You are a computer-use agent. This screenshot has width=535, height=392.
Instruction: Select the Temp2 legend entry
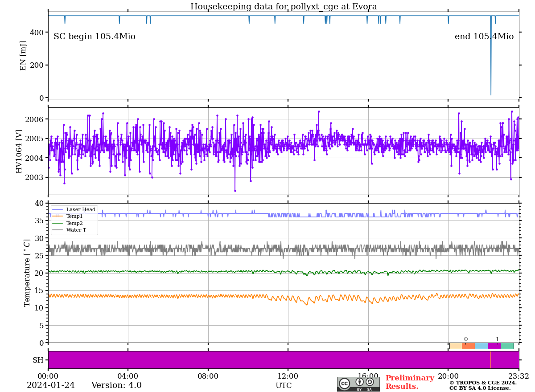coord(68,223)
